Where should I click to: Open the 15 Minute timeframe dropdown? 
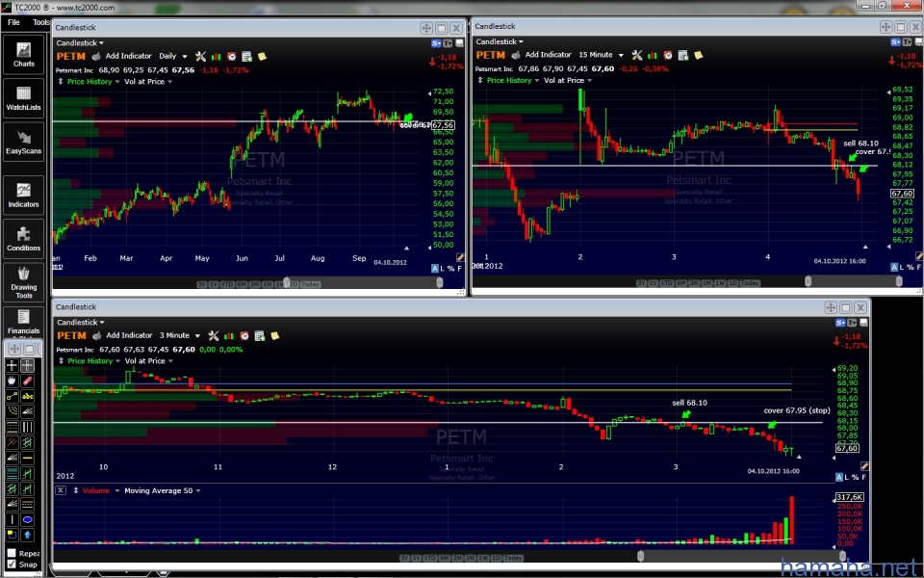(601, 55)
